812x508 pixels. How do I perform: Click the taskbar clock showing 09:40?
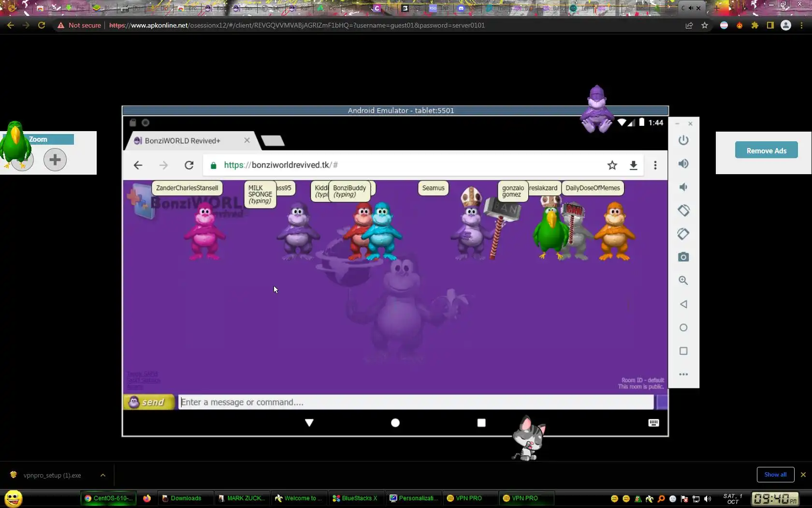pos(775,498)
